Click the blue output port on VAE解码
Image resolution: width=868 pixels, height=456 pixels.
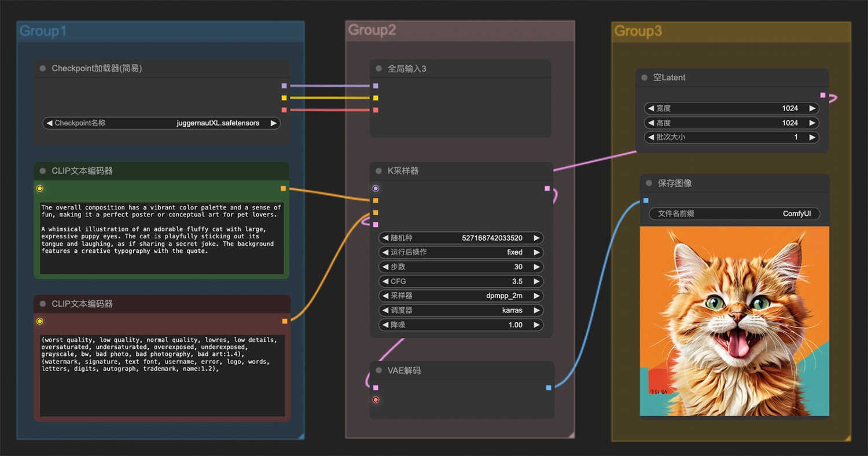[x=549, y=388]
